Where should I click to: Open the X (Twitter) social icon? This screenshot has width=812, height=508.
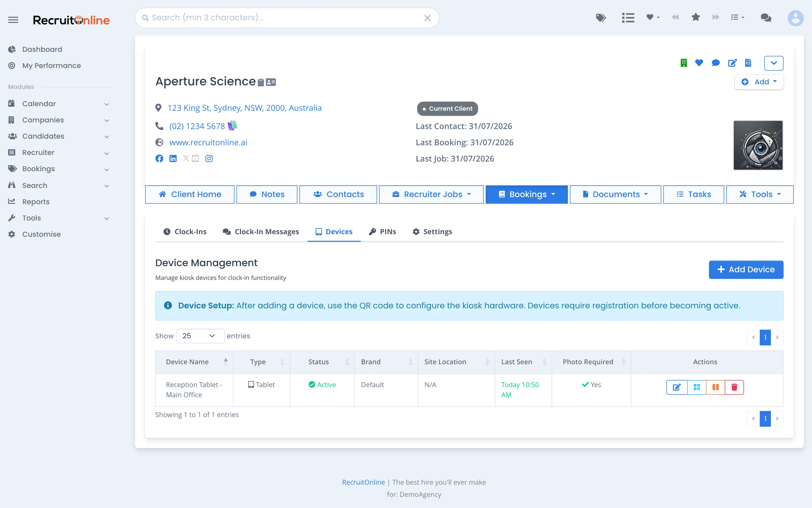pos(186,158)
